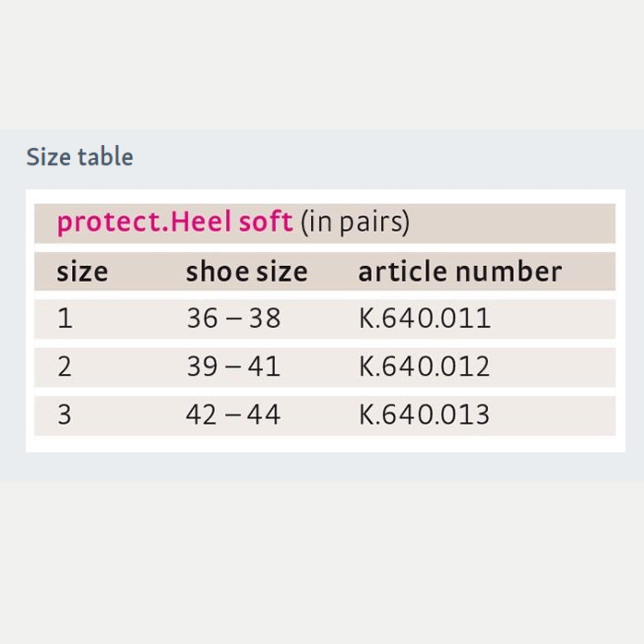Click the word "table" in the heading

click(x=105, y=157)
